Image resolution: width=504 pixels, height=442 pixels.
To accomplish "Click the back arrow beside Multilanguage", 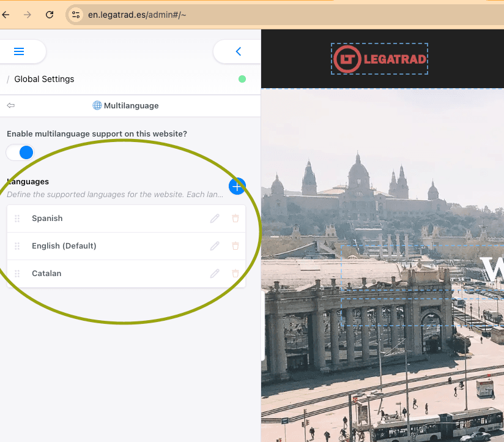I will tap(10, 106).
